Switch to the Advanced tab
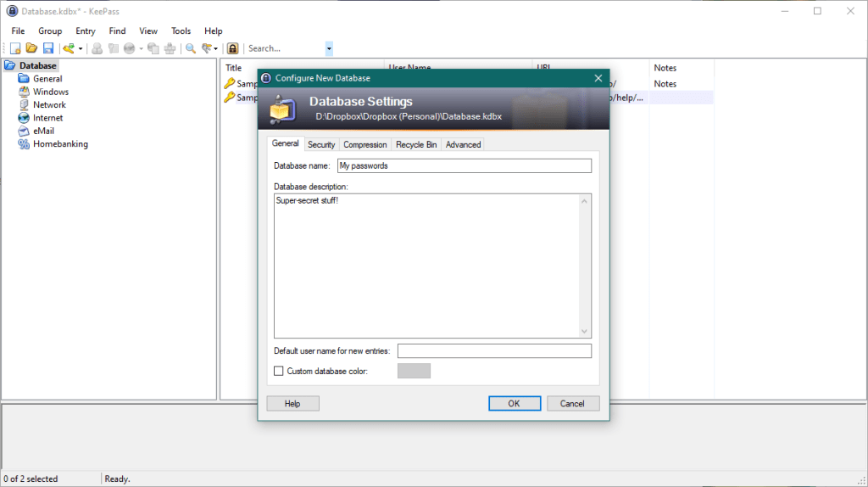Screen dimensions: 868x487 [x=464, y=144]
